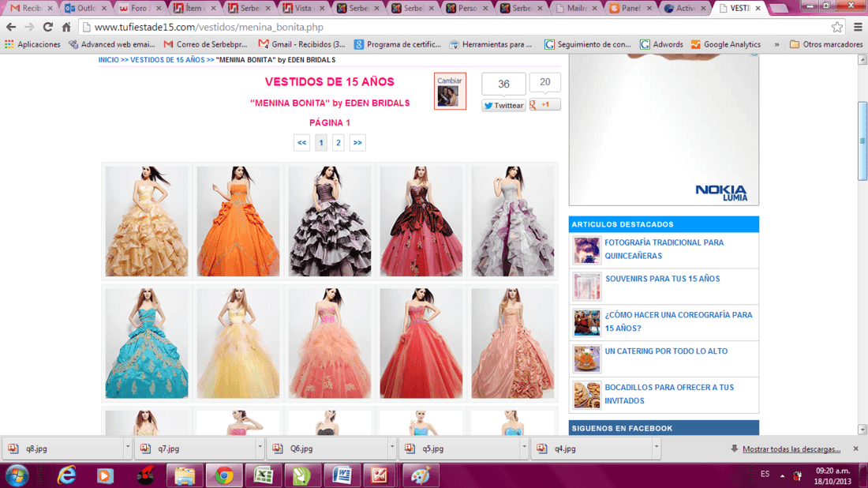Click the Chrome icon on the taskbar

pos(224,476)
